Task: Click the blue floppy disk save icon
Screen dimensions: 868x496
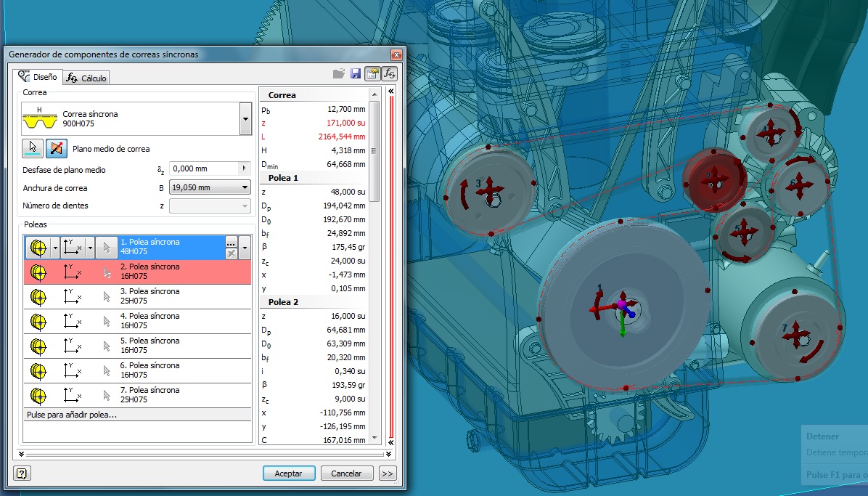Action: click(x=356, y=73)
